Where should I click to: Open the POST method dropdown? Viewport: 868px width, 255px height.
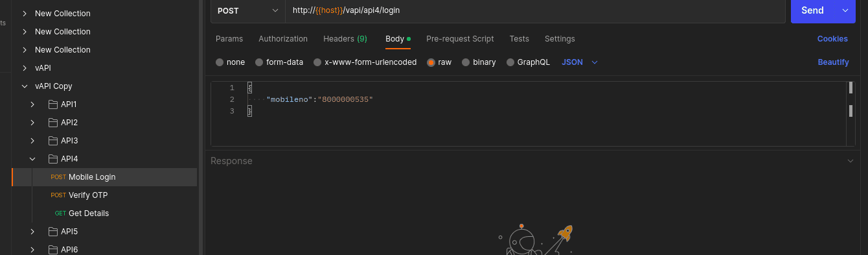248,10
